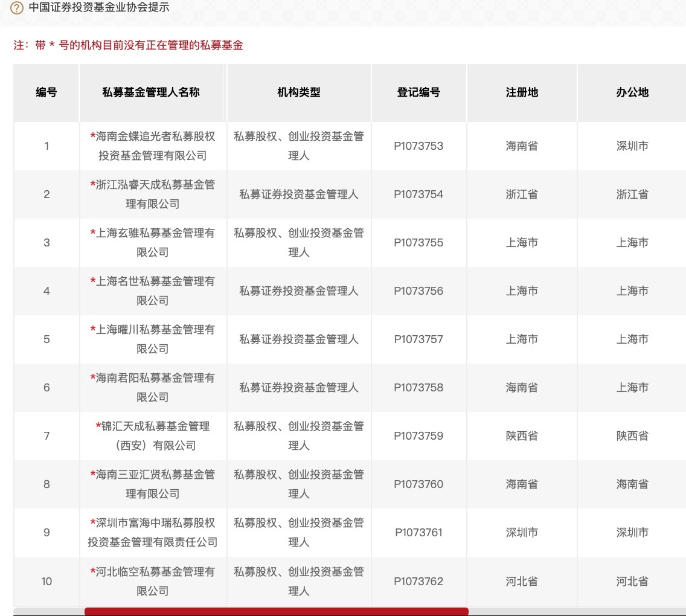The width and height of the screenshot is (686, 616).
Task: Open 河北临空私募基金管理有限公司 link
Action: 153,581
